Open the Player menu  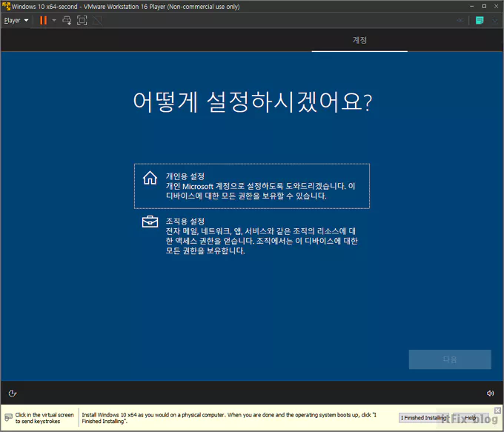pyautogui.click(x=16, y=21)
